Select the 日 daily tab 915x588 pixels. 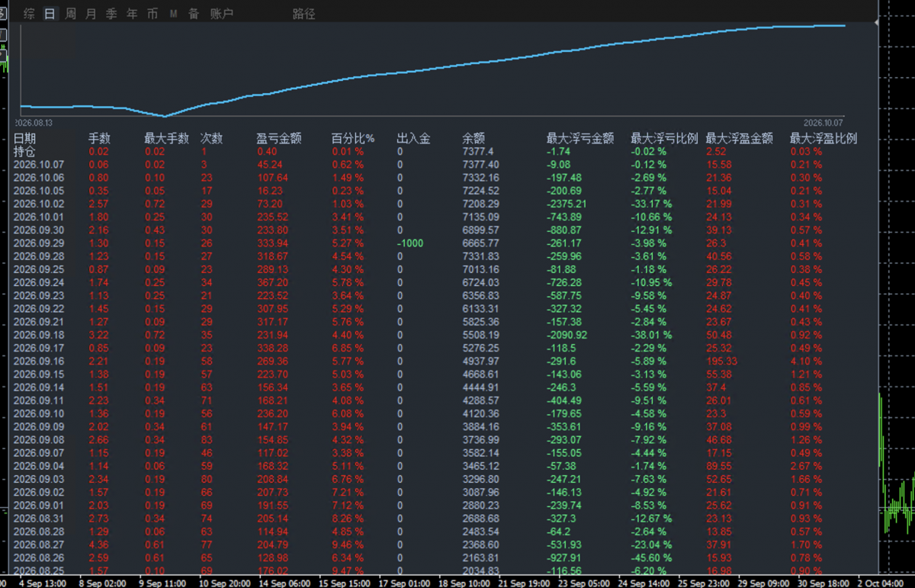[50, 14]
